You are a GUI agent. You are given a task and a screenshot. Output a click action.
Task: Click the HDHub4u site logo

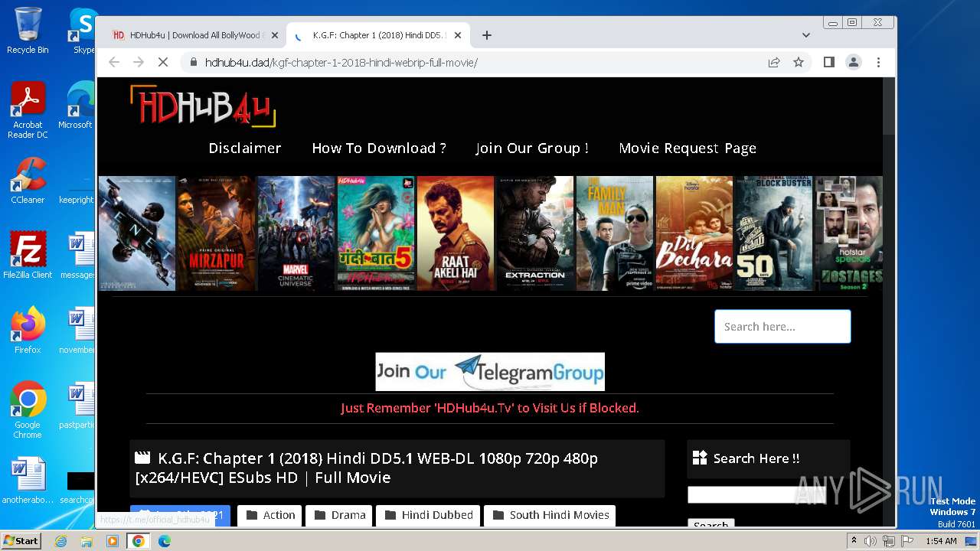(203, 106)
